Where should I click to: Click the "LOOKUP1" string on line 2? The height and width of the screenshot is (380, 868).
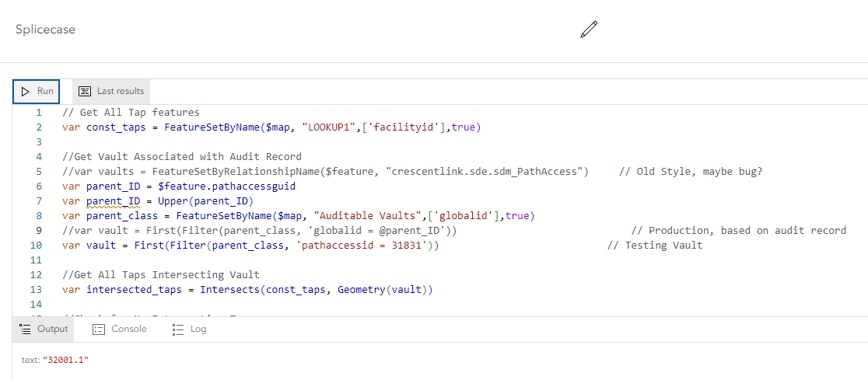[x=329, y=127]
